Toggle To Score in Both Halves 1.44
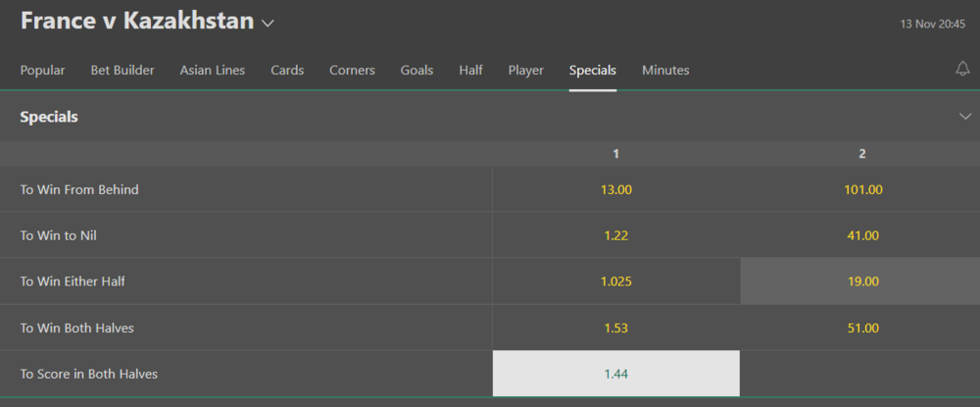 (615, 374)
